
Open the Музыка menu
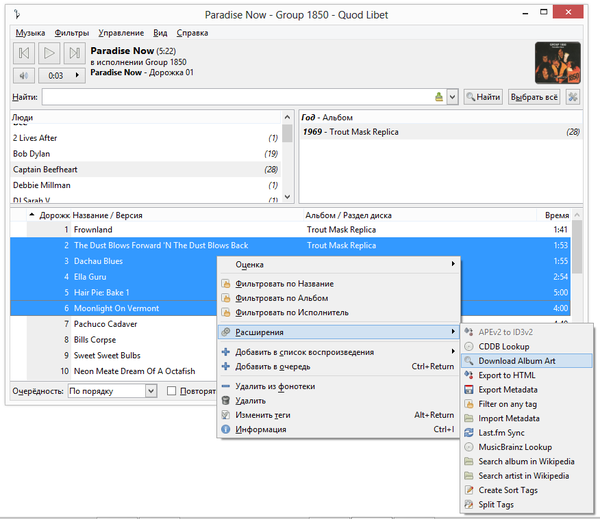(x=30, y=33)
